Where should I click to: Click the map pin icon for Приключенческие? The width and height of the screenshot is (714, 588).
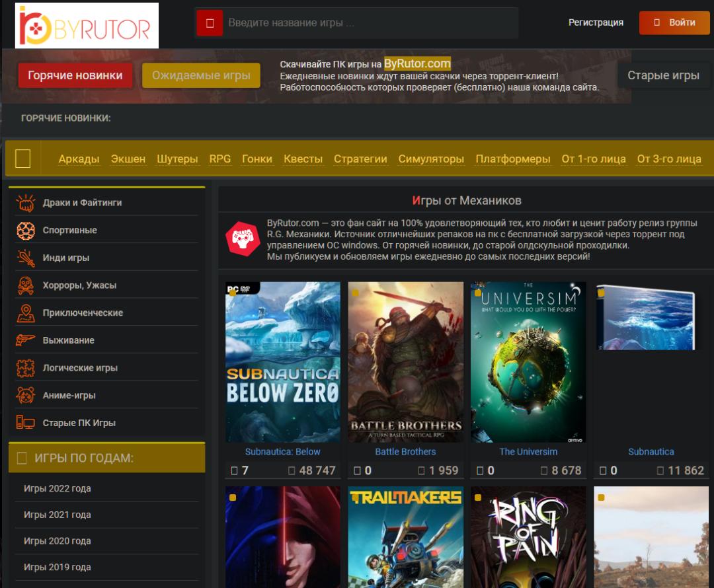tap(25, 312)
